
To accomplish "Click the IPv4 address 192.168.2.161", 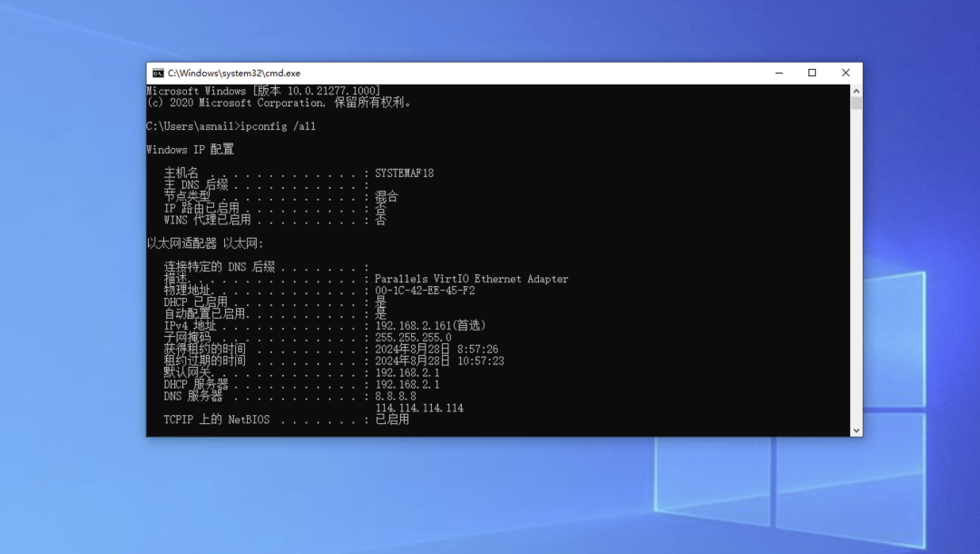I will click(413, 326).
